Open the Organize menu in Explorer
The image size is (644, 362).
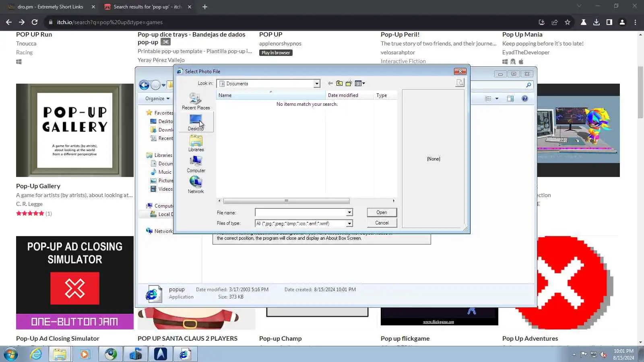point(157,99)
